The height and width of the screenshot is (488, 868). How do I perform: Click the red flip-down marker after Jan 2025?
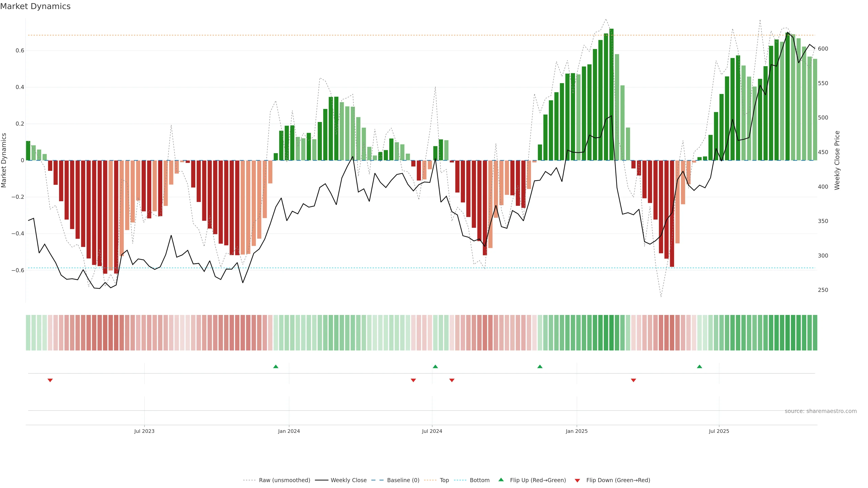click(x=633, y=380)
